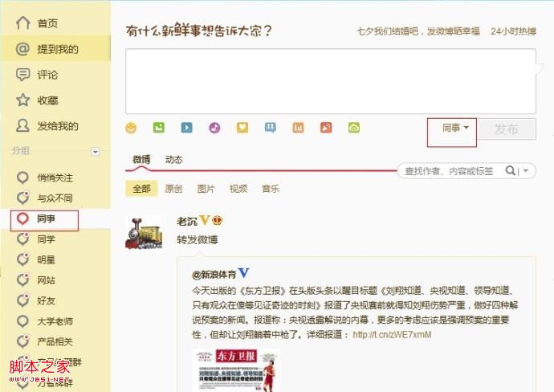This screenshot has height=392, width=554.
Task: Attach a video with the play icon
Action: click(186, 128)
